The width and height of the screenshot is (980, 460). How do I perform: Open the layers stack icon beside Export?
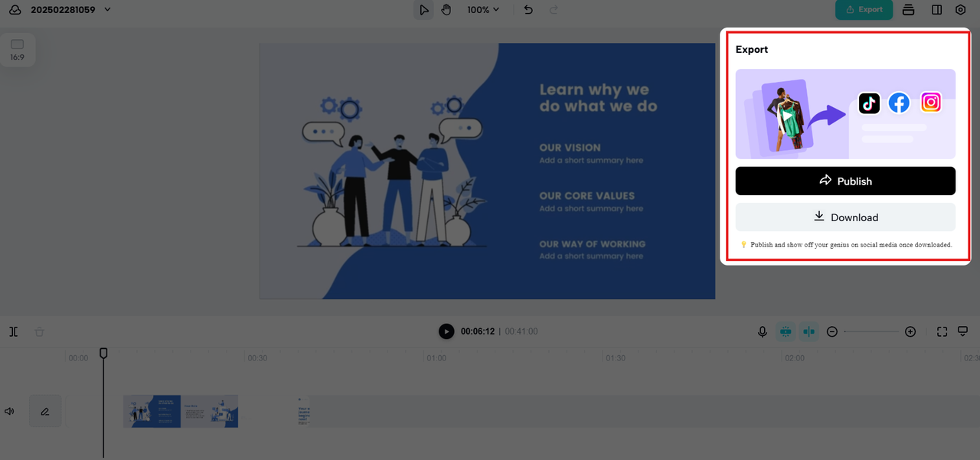point(909,10)
